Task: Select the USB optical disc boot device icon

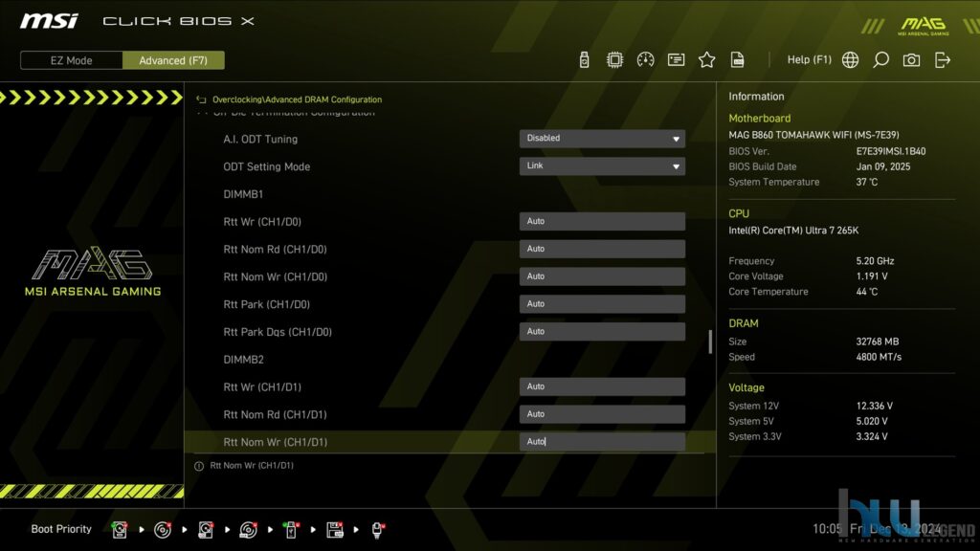Action: coord(248,530)
